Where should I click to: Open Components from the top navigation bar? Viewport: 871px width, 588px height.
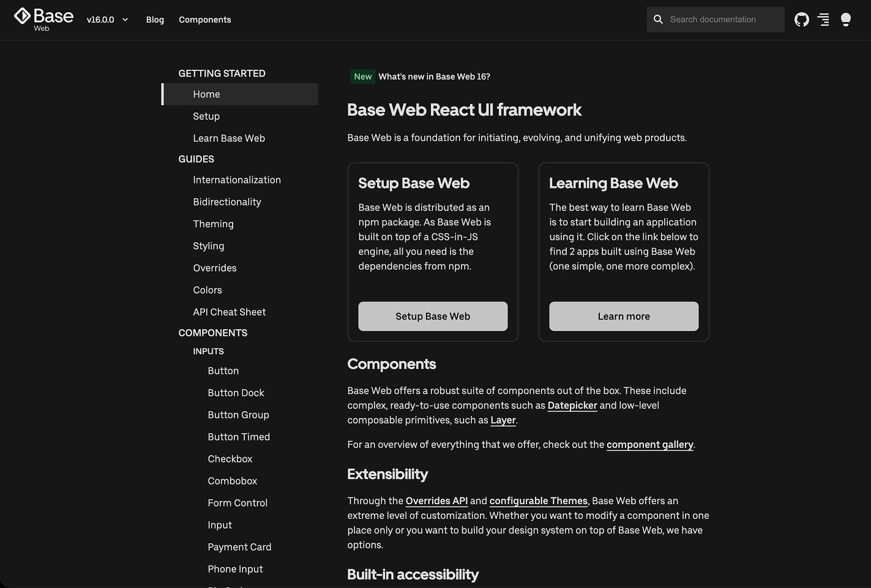pyautogui.click(x=204, y=20)
